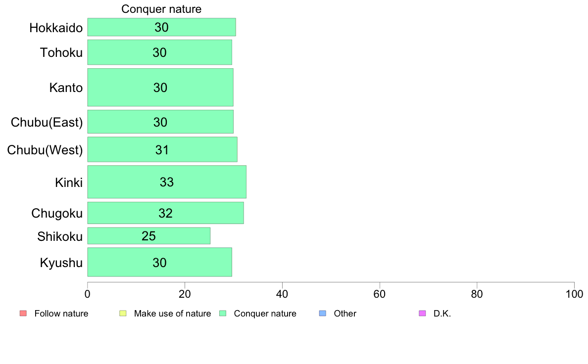Select the Kyushu bar

coord(160,262)
